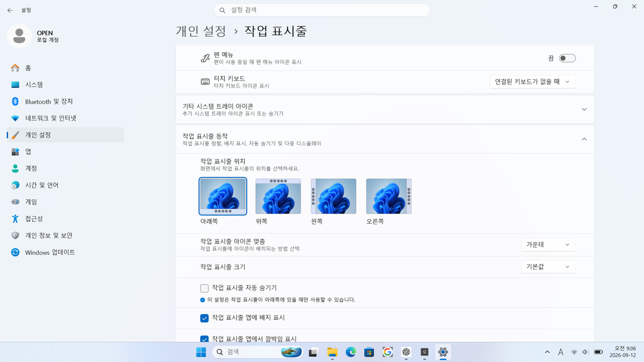This screenshot has height=362, width=644.
Task: Open 작업 표시줄 아이콘 맞춤 dropdown
Action: pos(548,244)
